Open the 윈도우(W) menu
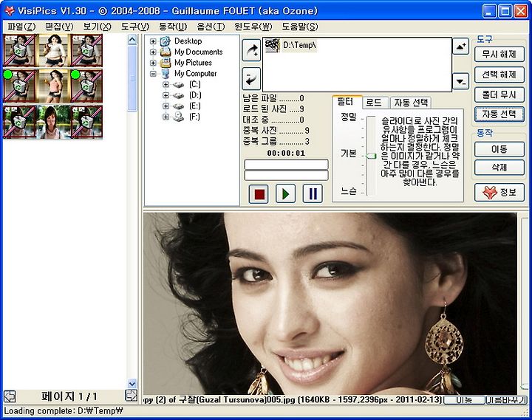The height and width of the screenshot is (420, 532). tap(253, 27)
